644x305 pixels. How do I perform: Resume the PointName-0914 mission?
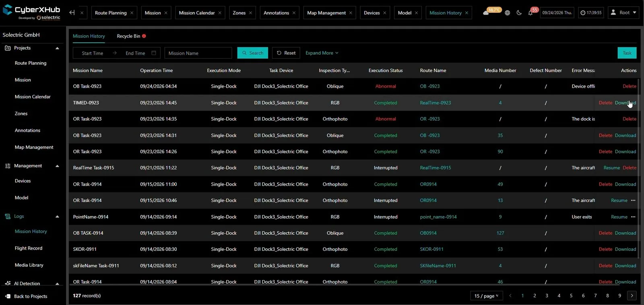click(x=619, y=217)
